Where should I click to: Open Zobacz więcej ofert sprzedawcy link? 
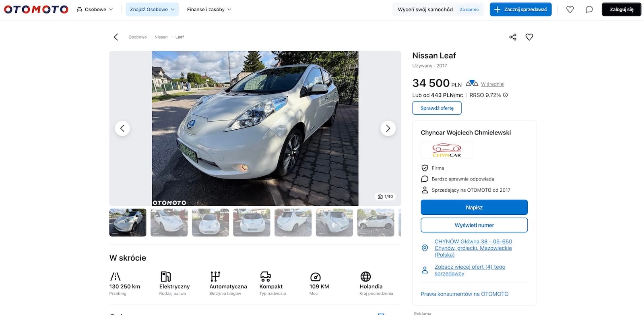click(x=470, y=270)
